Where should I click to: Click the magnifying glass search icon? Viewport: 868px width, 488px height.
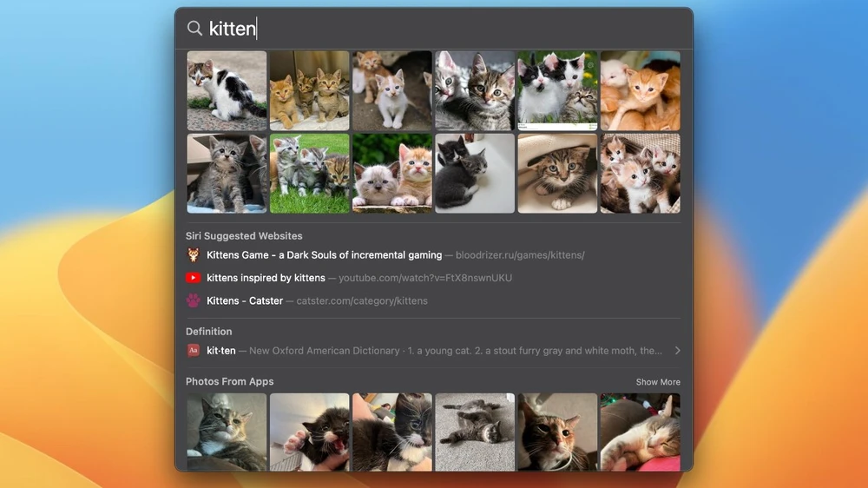(x=194, y=29)
